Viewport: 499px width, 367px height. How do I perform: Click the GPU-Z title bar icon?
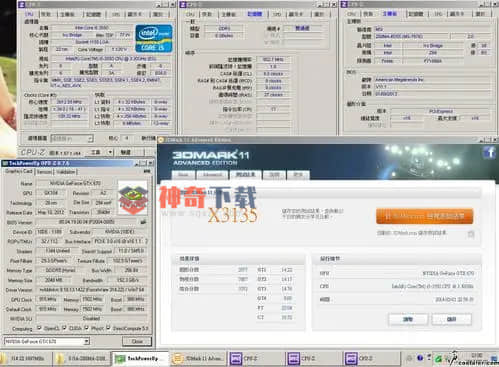pos(5,163)
